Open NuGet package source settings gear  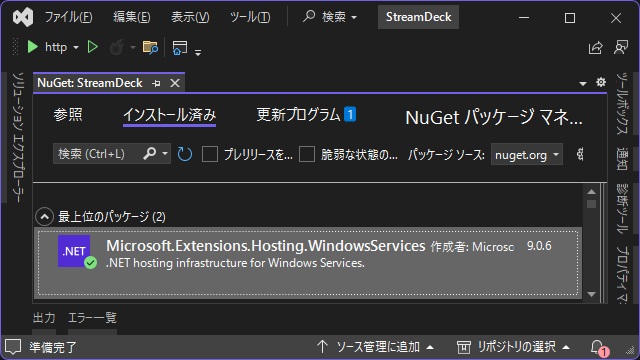pos(580,154)
